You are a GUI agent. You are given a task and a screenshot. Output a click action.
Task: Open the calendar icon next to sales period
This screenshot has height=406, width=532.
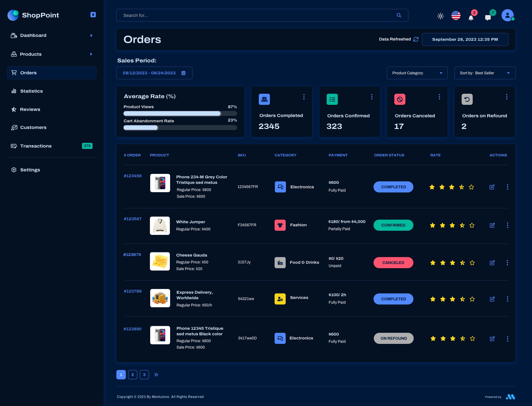tap(183, 73)
